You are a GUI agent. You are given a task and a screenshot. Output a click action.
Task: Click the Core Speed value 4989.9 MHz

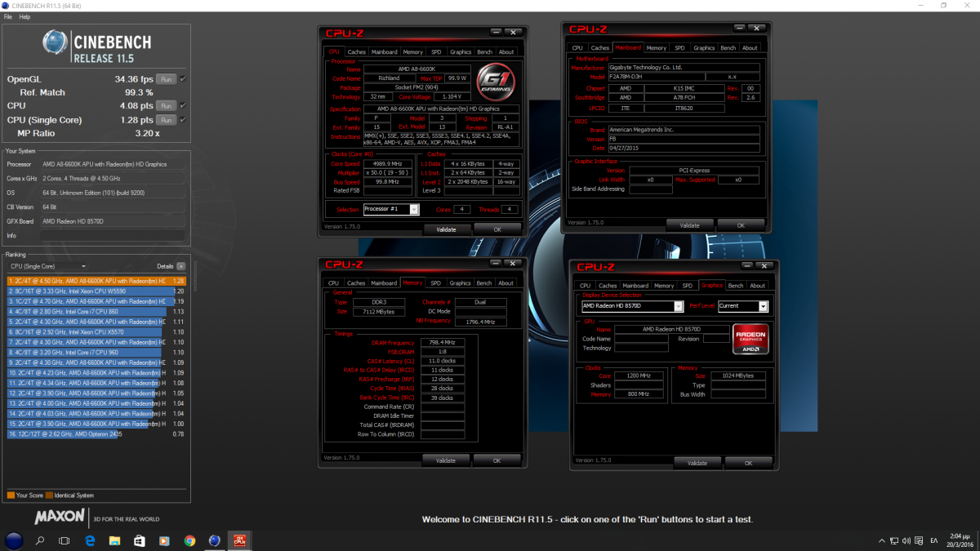(387, 163)
